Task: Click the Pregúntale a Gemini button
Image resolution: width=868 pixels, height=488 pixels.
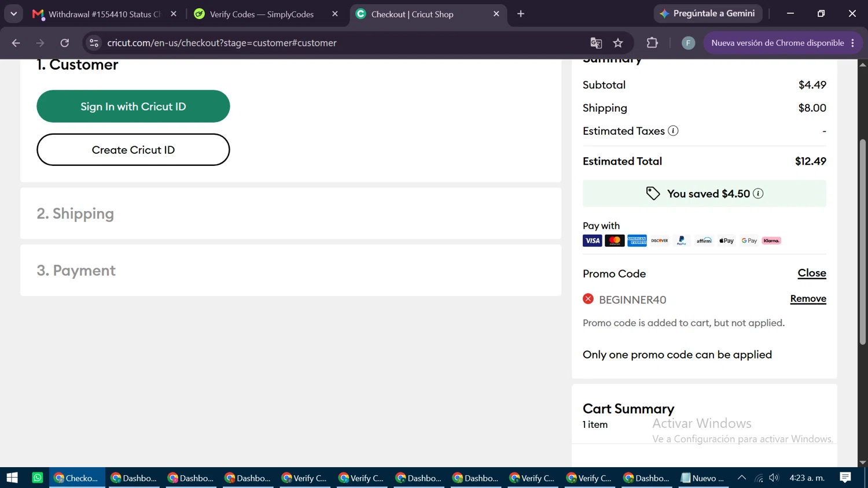Action: pos(708,13)
